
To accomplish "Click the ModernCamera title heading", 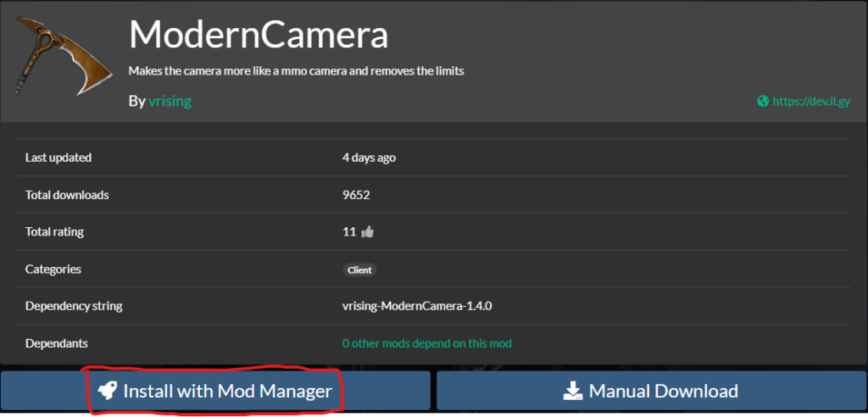I will (x=259, y=35).
